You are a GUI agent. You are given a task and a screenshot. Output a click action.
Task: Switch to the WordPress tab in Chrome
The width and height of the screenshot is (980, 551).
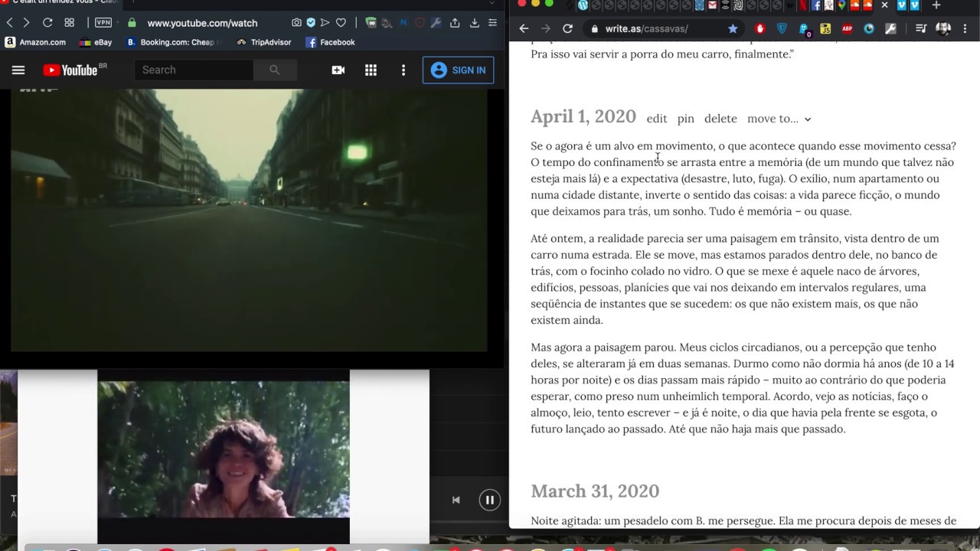click(x=583, y=5)
